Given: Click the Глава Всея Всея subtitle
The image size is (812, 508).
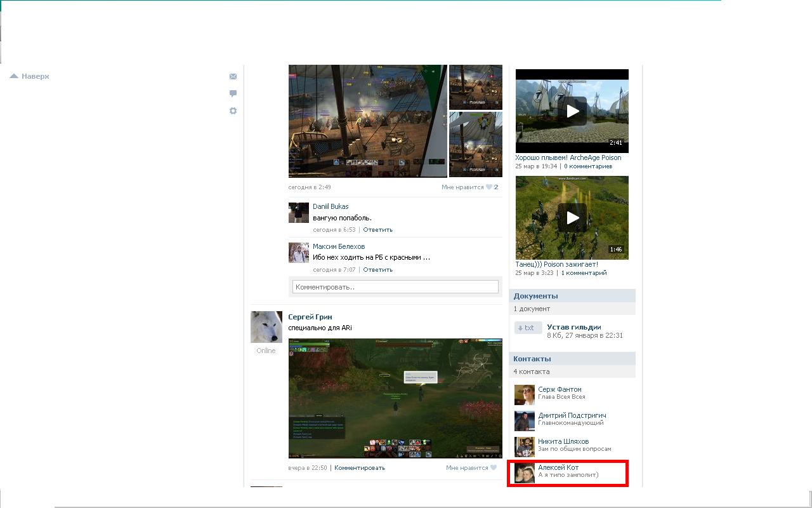Looking at the screenshot, I should (561, 397).
